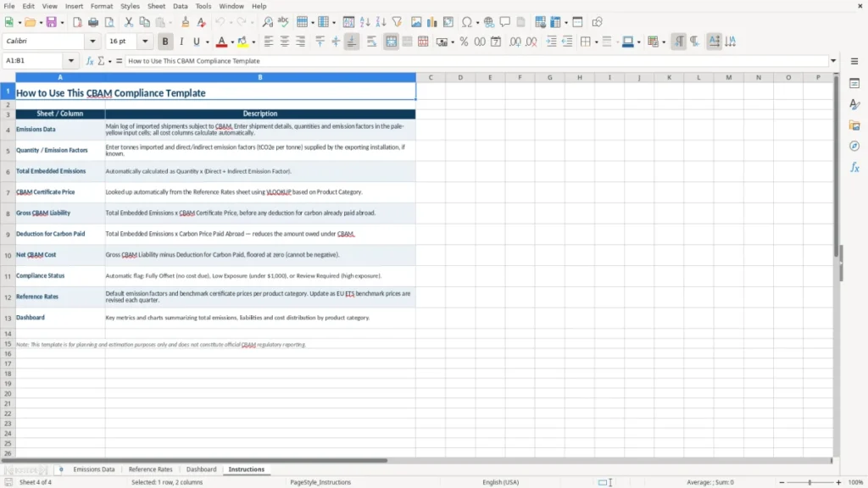
Task: Open the File menu
Action: 9,6
